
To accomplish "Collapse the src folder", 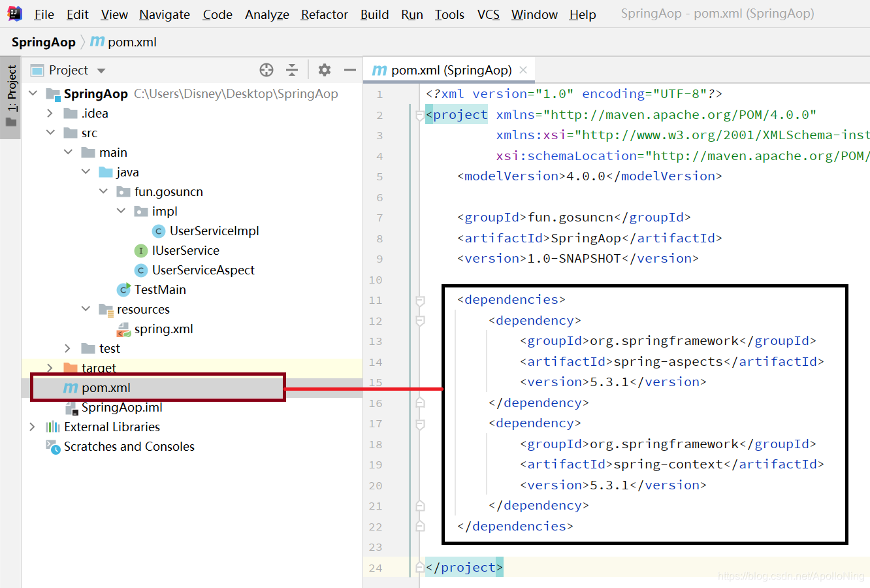I will coord(50,133).
